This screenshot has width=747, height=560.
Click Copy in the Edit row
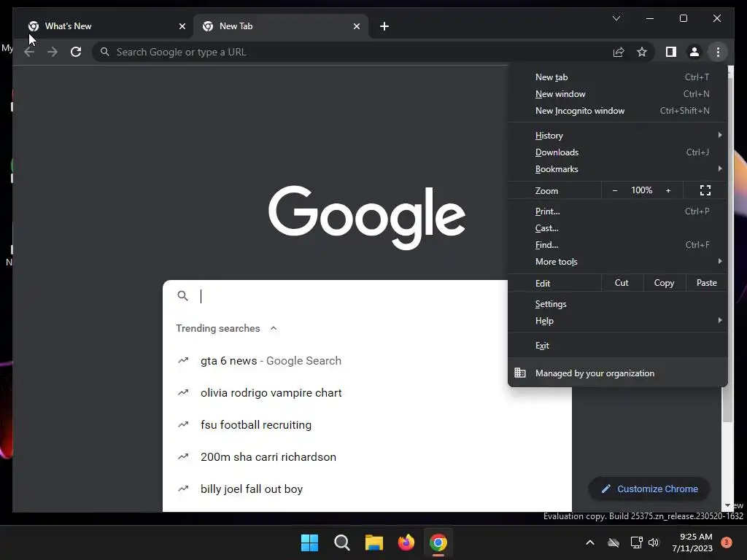tap(664, 283)
